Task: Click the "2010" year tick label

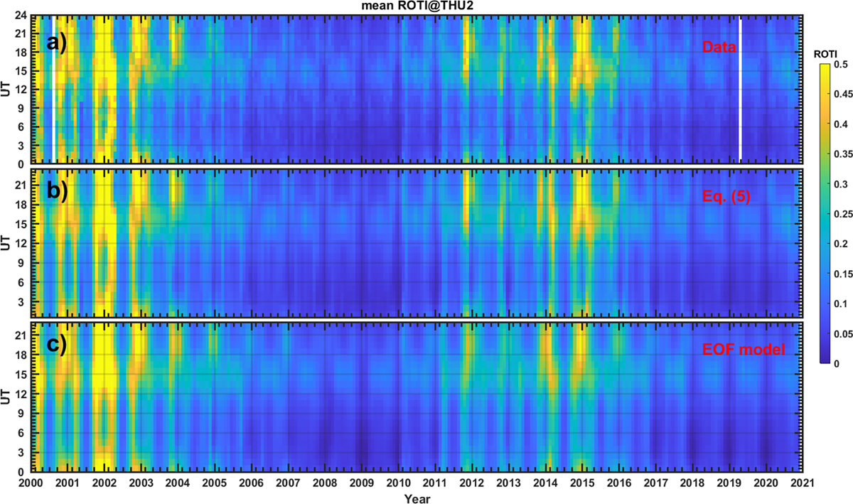Action: tap(398, 484)
